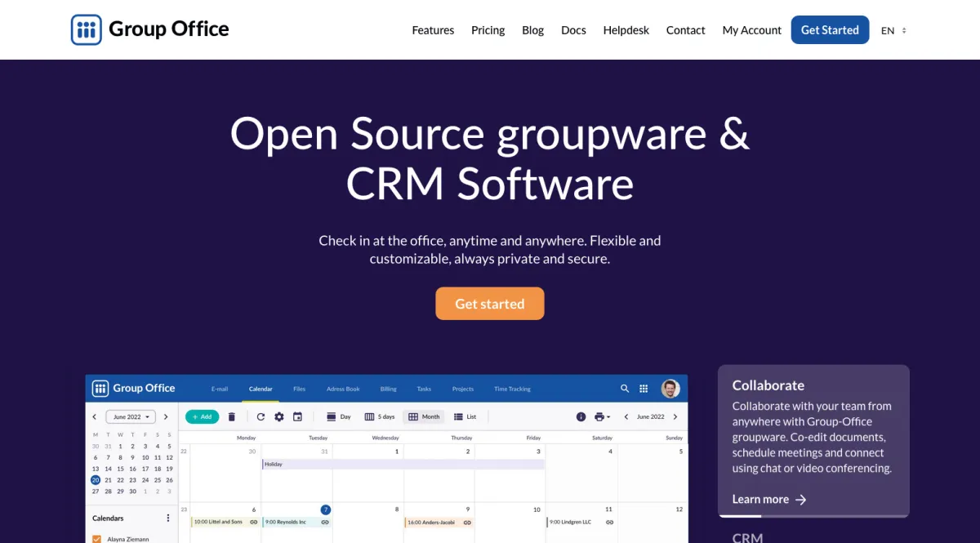Click the Group Office logo inside the app preview
The image size is (980, 543).
coord(134,388)
